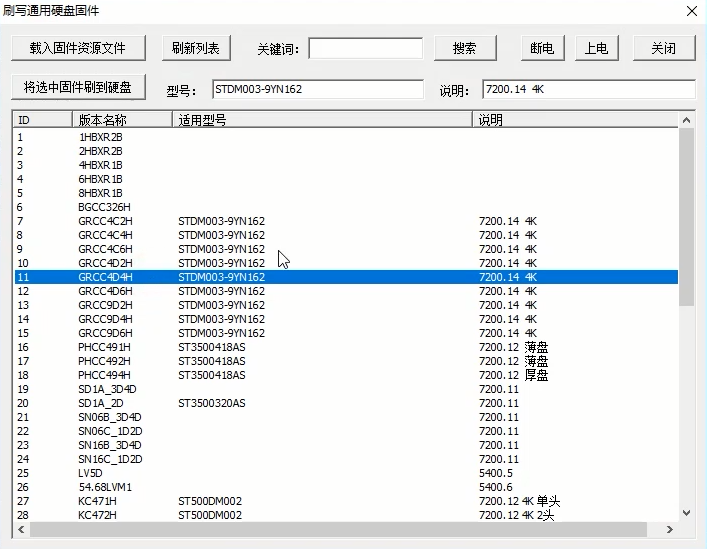Click the 载入固件资源文件 button
The width and height of the screenshot is (707, 549).
point(78,48)
